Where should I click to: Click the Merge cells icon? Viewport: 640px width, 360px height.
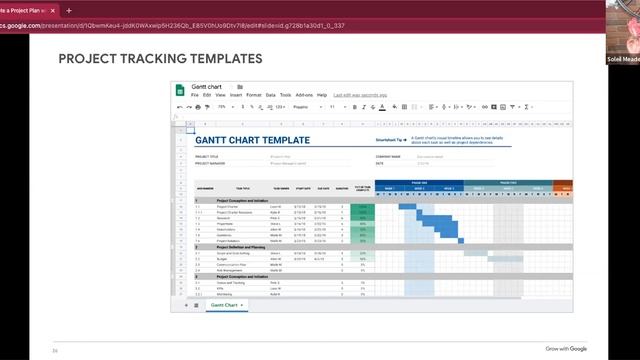414,107
